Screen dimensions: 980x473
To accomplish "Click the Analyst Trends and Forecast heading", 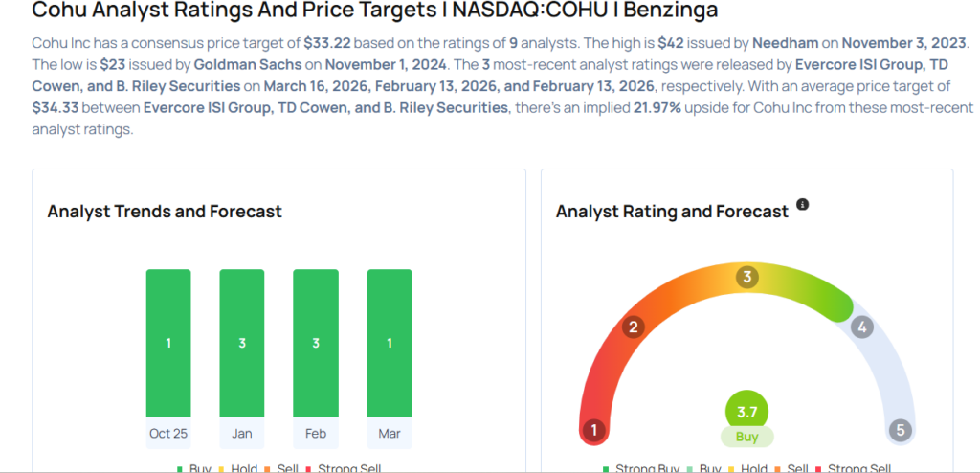I will [165, 211].
